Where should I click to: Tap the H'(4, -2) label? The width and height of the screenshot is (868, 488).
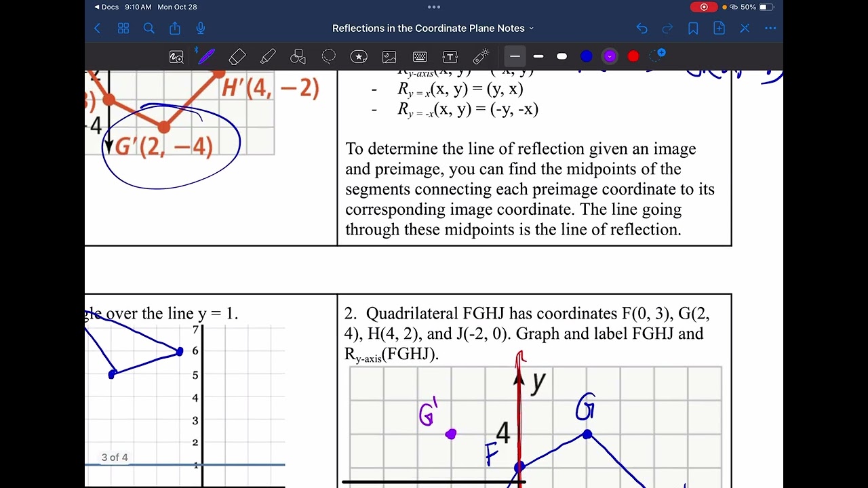click(x=270, y=89)
